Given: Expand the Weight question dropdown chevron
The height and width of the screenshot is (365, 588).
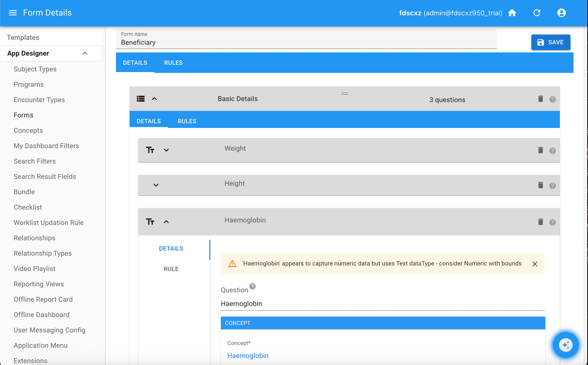Looking at the screenshot, I should (x=166, y=150).
